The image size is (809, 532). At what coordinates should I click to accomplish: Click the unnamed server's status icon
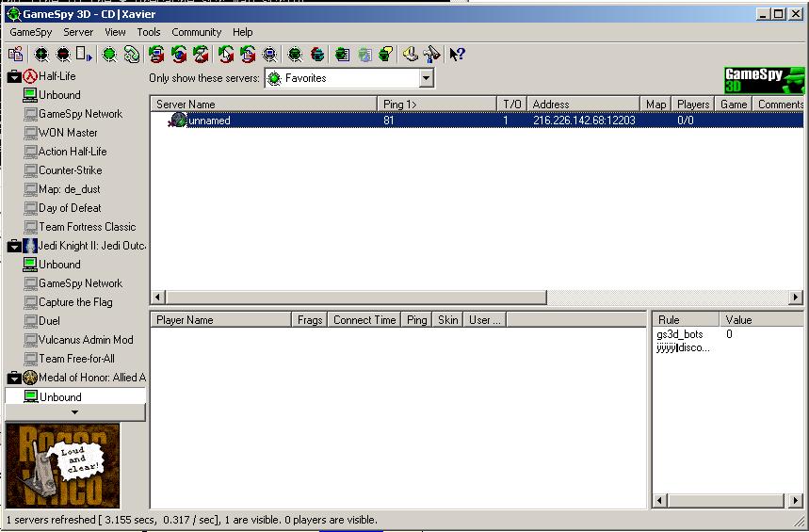pos(177,121)
